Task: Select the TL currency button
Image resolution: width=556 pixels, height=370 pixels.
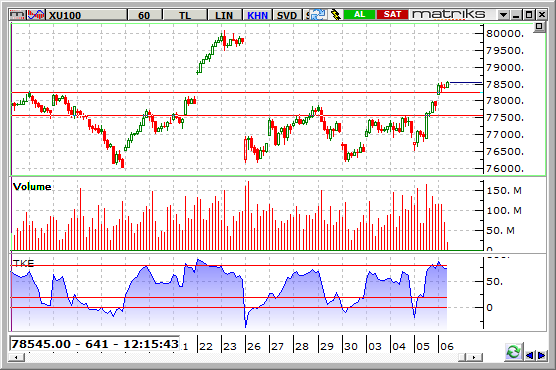Action: pyautogui.click(x=185, y=15)
